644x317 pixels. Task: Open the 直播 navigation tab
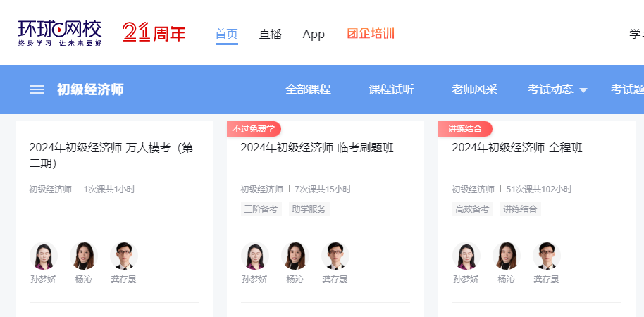270,34
